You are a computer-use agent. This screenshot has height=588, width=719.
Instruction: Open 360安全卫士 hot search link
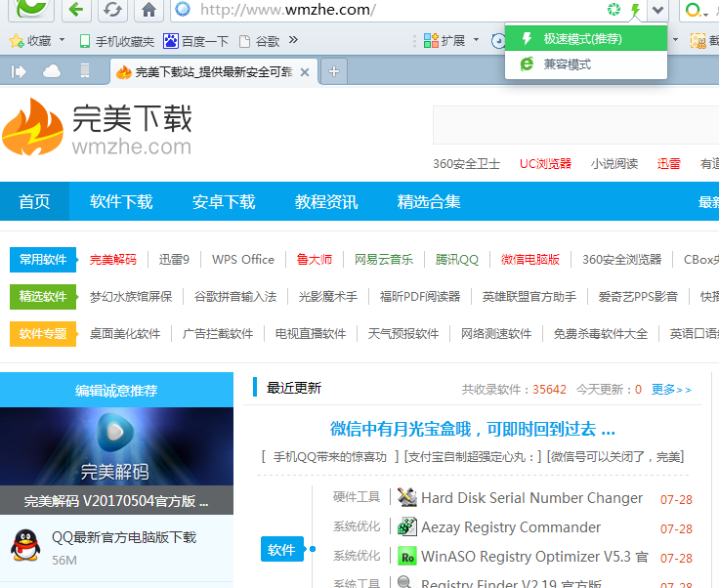coord(466,164)
